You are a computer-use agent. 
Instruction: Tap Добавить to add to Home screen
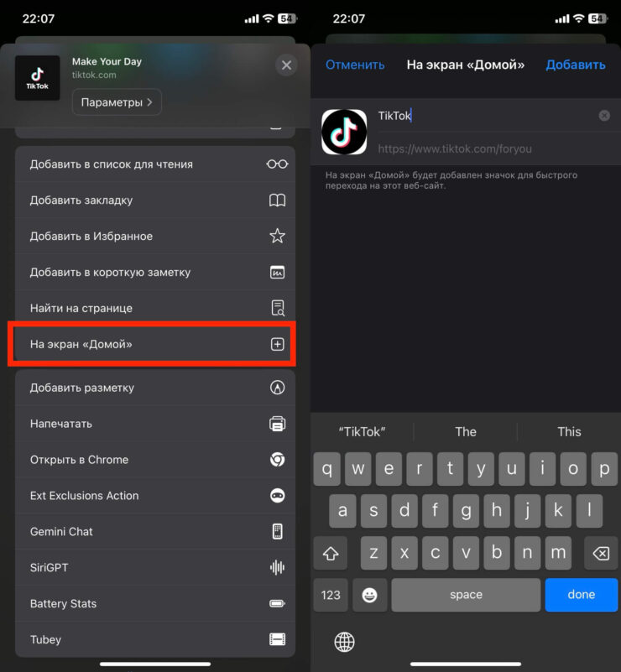pyautogui.click(x=575, y=65)
